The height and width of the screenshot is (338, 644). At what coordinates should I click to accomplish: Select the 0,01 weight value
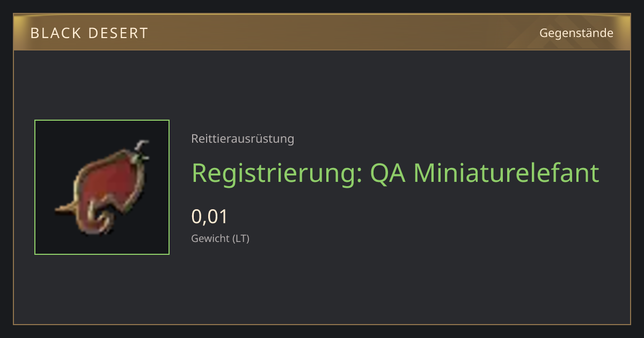pos(210,217)
